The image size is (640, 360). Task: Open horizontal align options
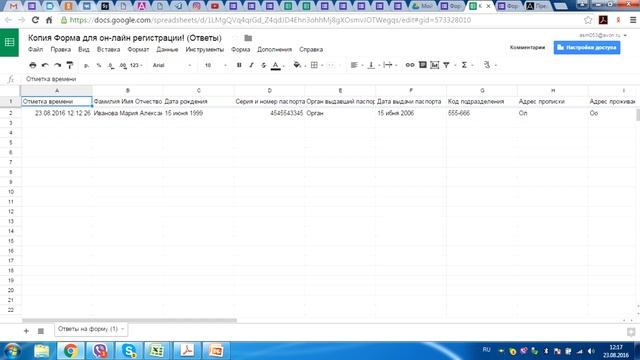click(354, 65)
